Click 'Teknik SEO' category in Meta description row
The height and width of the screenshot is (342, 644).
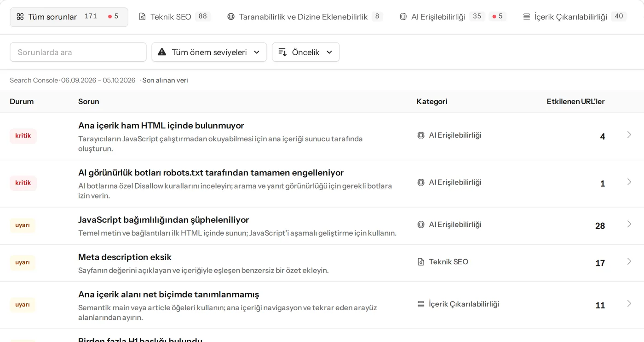[x=448, y=262]
